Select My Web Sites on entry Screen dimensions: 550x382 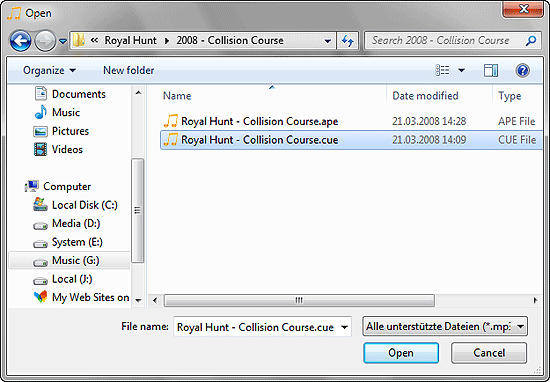[x=90, y=297]
